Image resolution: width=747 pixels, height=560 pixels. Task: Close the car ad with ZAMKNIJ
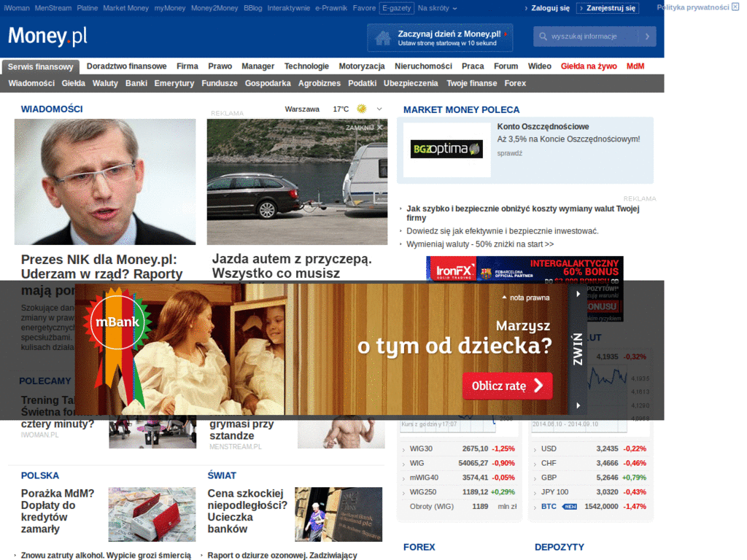[364, 127]
